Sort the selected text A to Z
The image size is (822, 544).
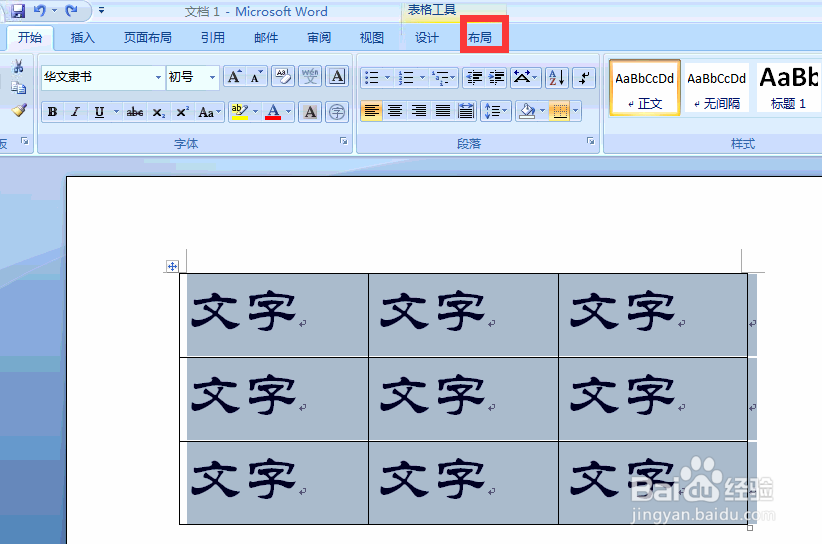pyautogui.click(x=557, y=78)
